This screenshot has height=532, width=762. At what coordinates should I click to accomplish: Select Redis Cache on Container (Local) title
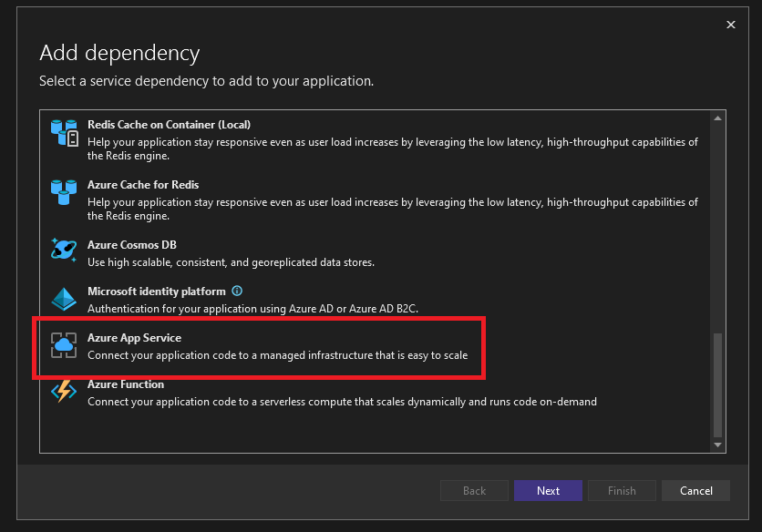(169, 125)
